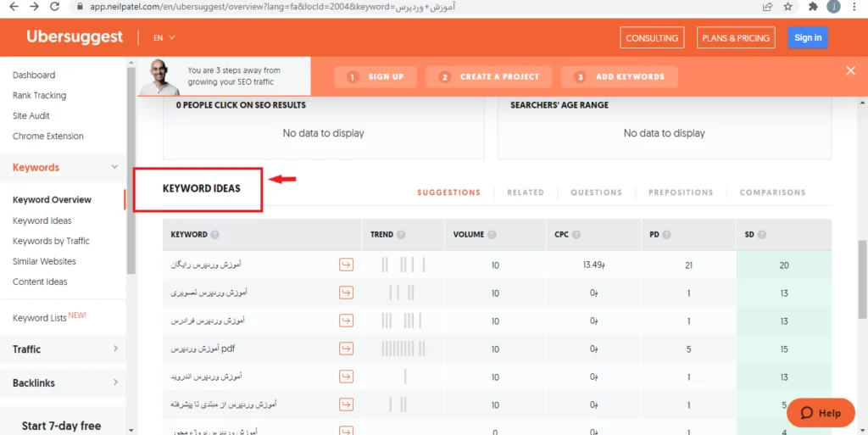Click Start 7-day free in the sidebar
Image resolution: width=868 pixels, height=435 pixels.
coord(61,426)
